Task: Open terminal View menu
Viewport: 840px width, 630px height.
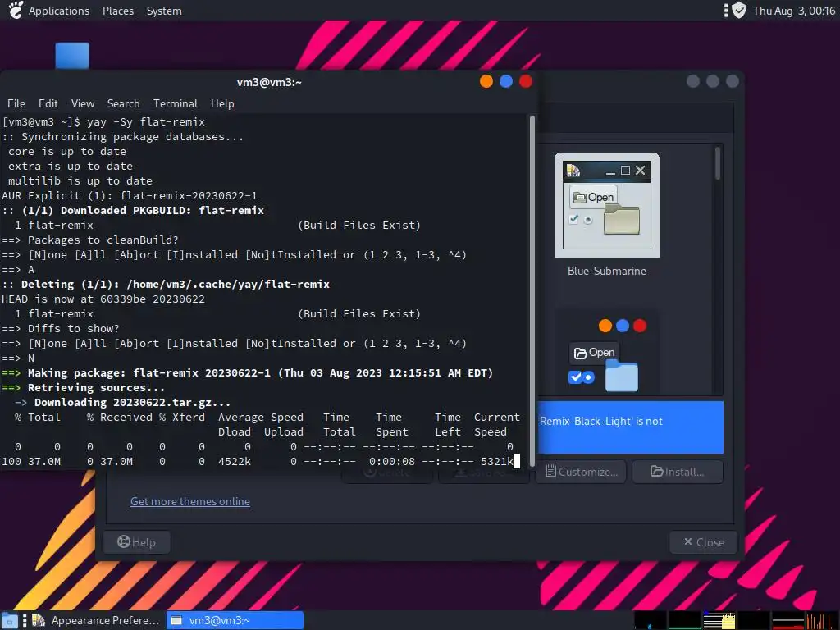Action: 83,103
